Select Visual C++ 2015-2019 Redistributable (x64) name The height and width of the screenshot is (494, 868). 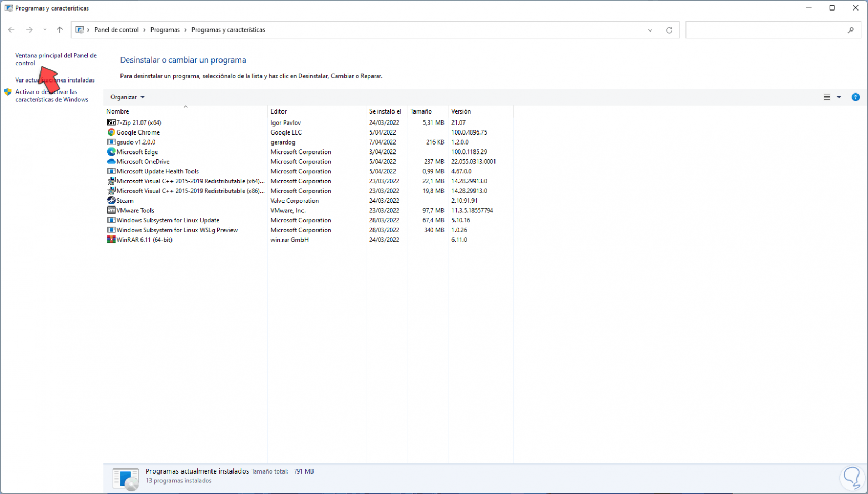point(190,181)
